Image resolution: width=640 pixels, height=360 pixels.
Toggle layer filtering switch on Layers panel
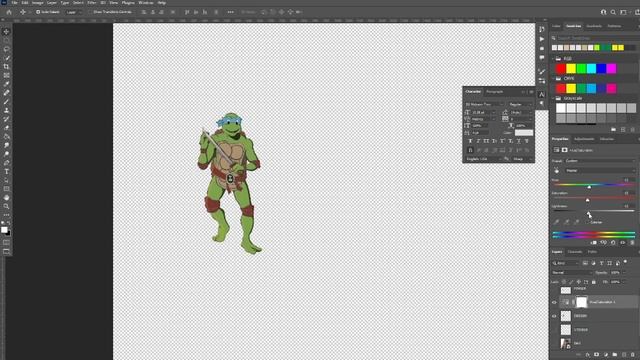625,262
